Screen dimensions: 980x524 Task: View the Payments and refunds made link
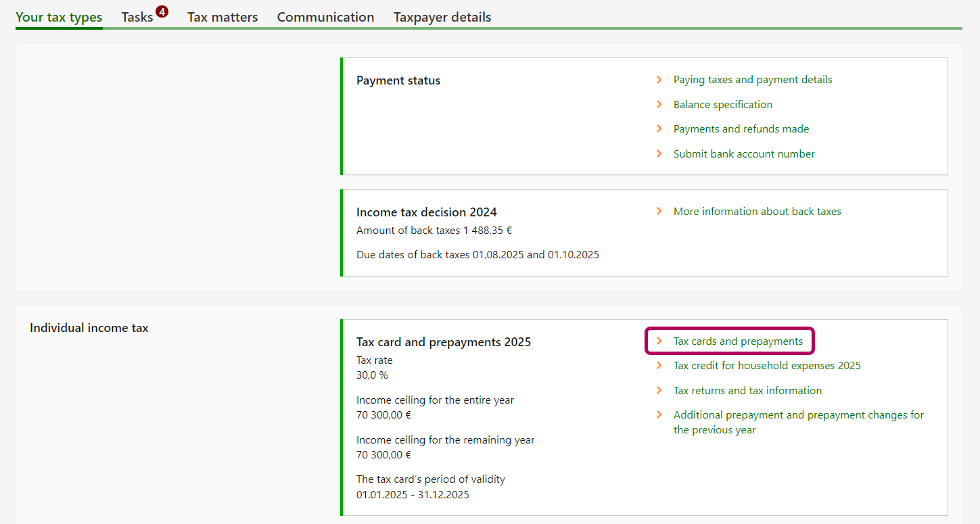(x=741, y=129)
